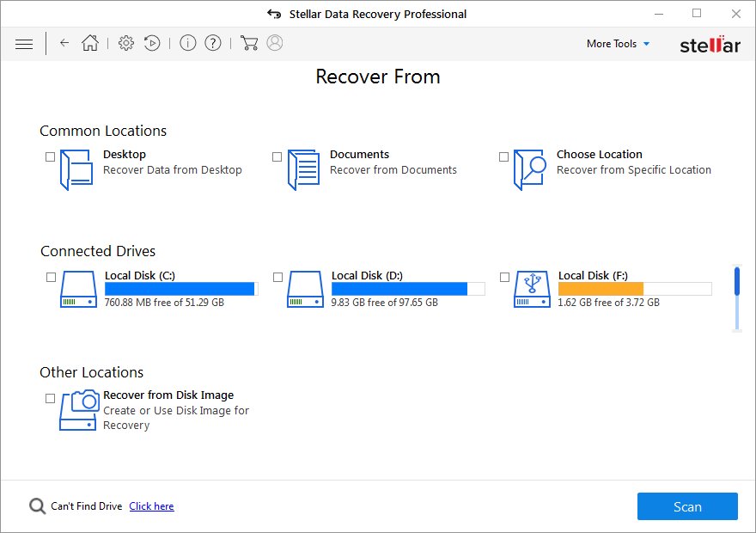Go back using the back arrow
This screenshot has height=533, width=756.
click(64, 43)
